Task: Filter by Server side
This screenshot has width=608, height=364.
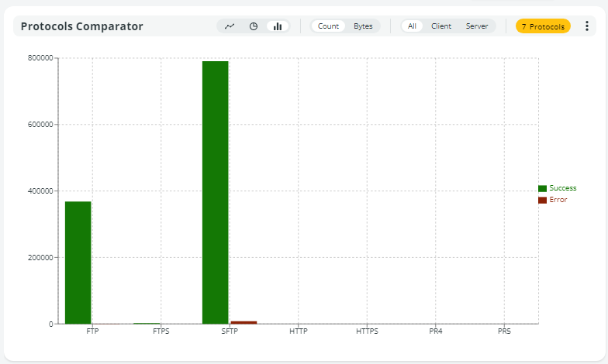Action: (477, 26)
